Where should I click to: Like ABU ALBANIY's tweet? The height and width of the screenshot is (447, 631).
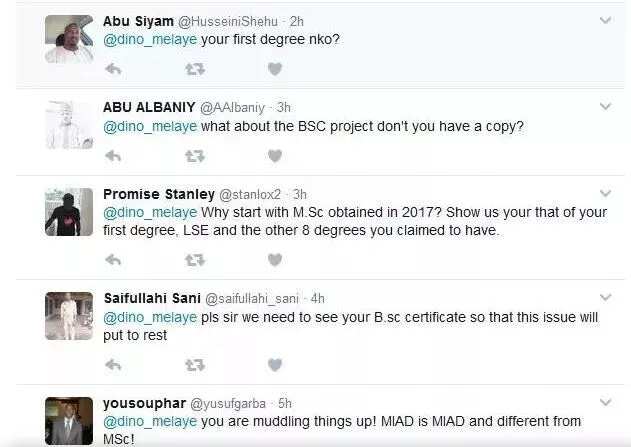275,156
